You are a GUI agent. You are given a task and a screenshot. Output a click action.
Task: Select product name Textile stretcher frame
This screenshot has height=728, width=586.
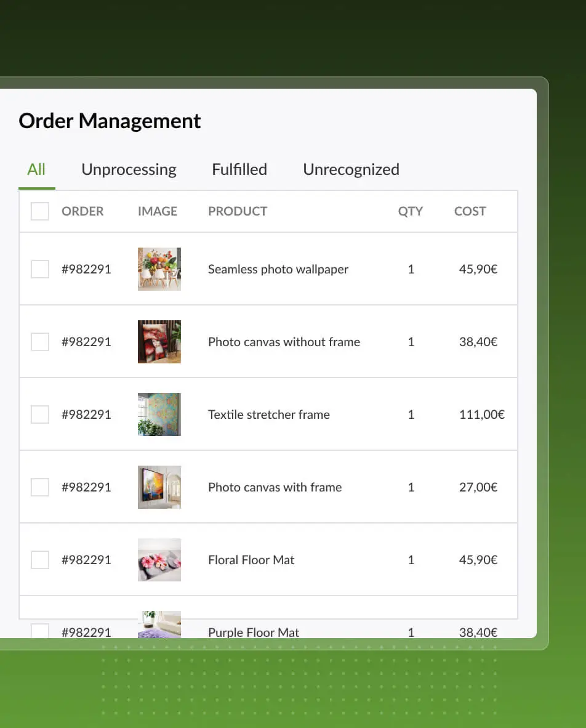tap(268, 415)
